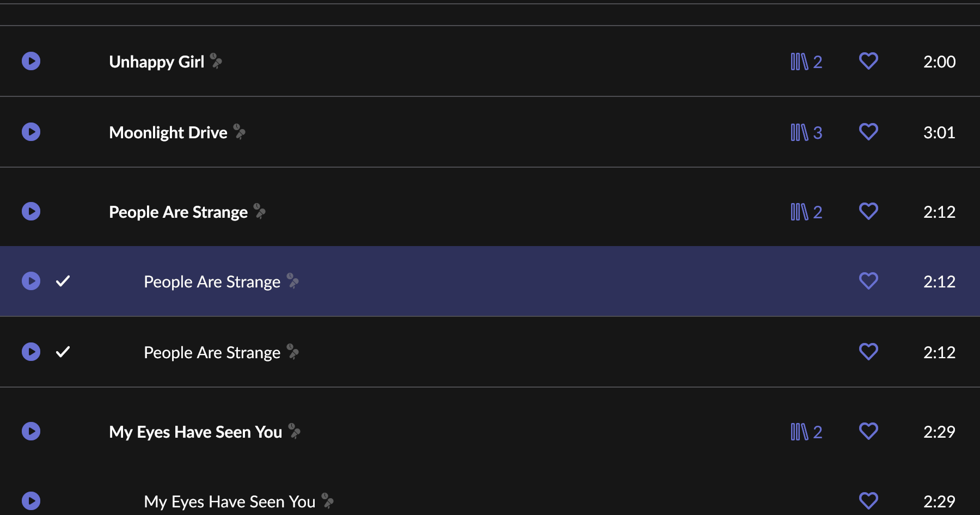Image resolution: width=980 pixels, height=515 pixels.
Task: Select the indented My Eyes Have Seen You recording
Action: click(229, 501)
